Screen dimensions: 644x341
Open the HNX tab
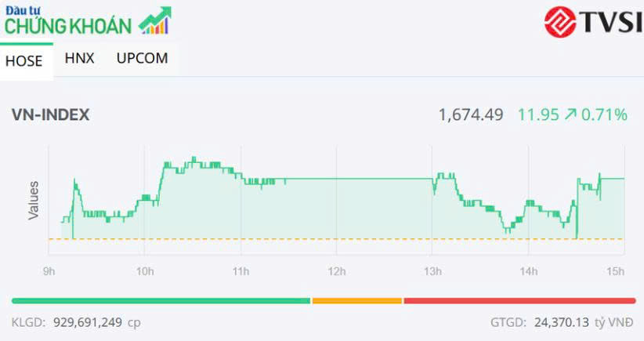tap(80, 58)
